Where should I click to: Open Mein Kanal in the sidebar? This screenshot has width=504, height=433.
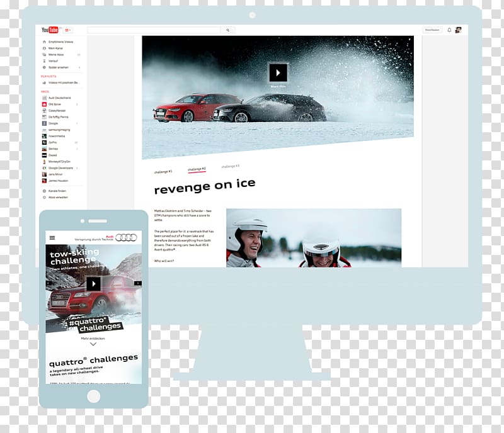tap(55, 48)
